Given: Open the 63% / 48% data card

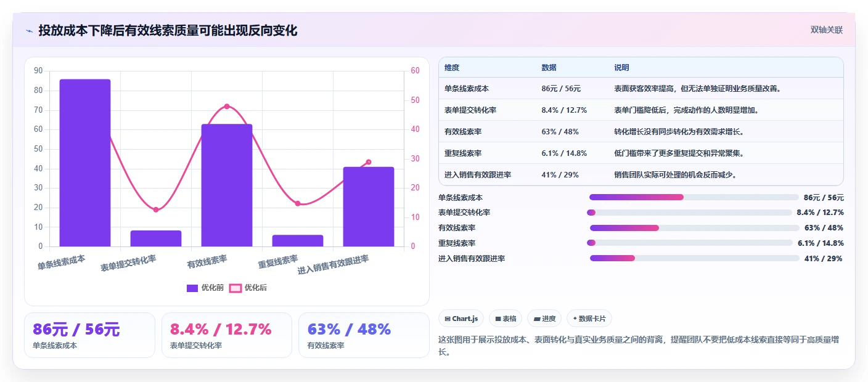Looking at the screenshot, I should pos(364,335).
